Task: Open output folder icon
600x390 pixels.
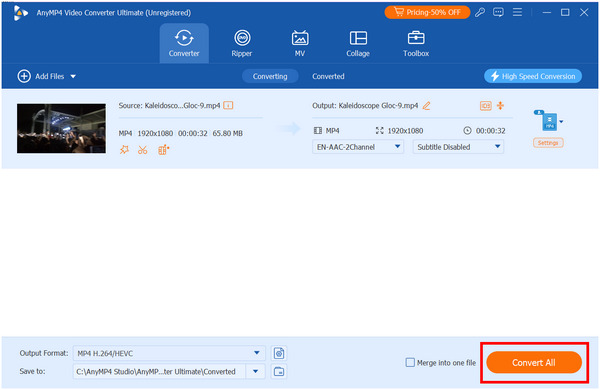Action: click(x=279, y=372)
